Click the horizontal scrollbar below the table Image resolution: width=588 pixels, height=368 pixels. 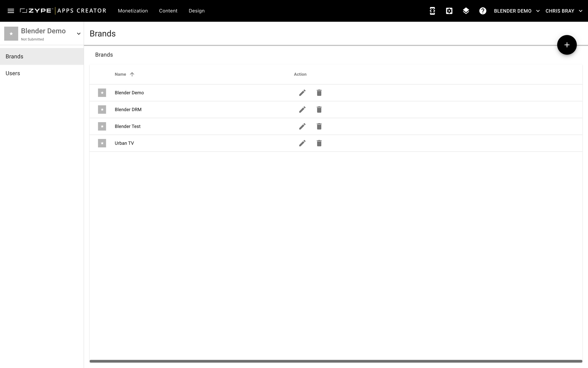click(336, 361)
